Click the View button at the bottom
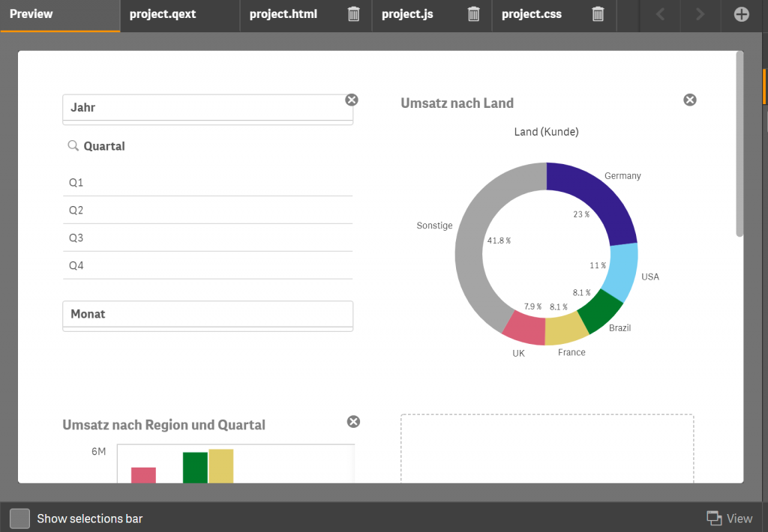Screen dimensions: 768x532 [738, 518]
